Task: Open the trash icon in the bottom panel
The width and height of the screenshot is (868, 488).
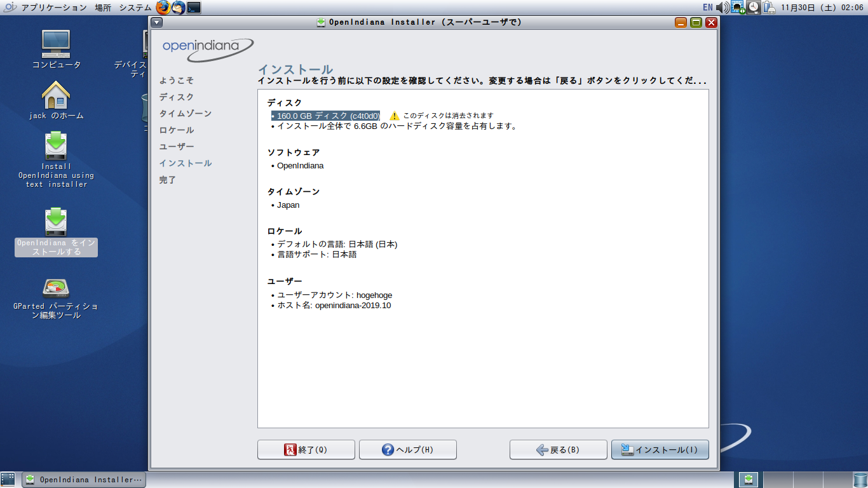Action: click(860, 480)
